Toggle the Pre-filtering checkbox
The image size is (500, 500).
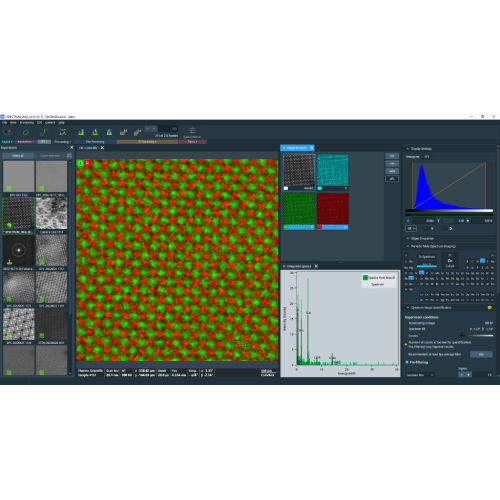point(407,362)
